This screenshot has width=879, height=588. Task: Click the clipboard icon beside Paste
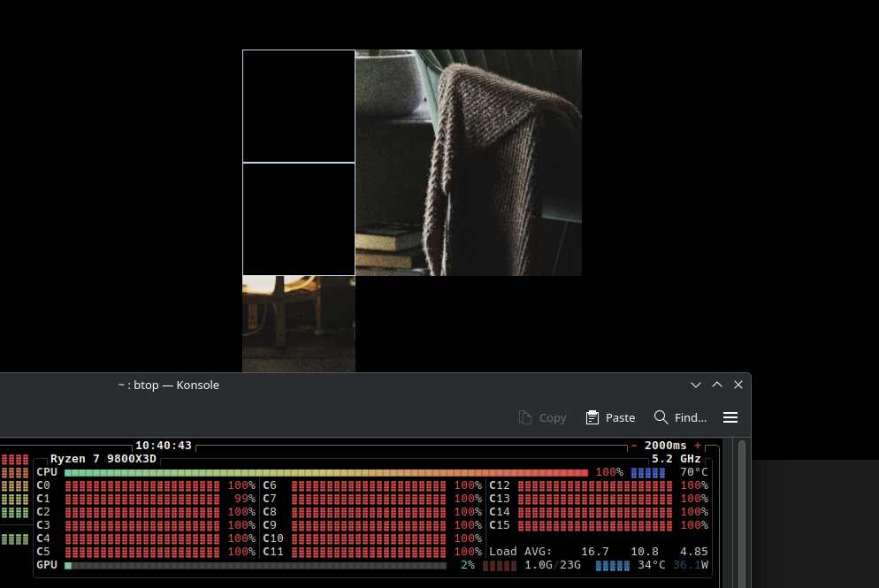pyautogui.click(x=592, y=417)
